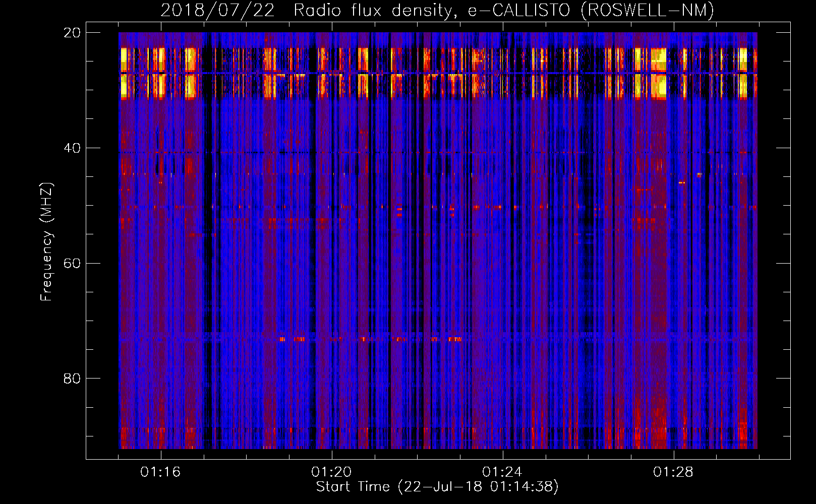This screenshot has height=504, width=816.
Task: Click the 20 MHz frequency tick label
Action: coord(72,33)
